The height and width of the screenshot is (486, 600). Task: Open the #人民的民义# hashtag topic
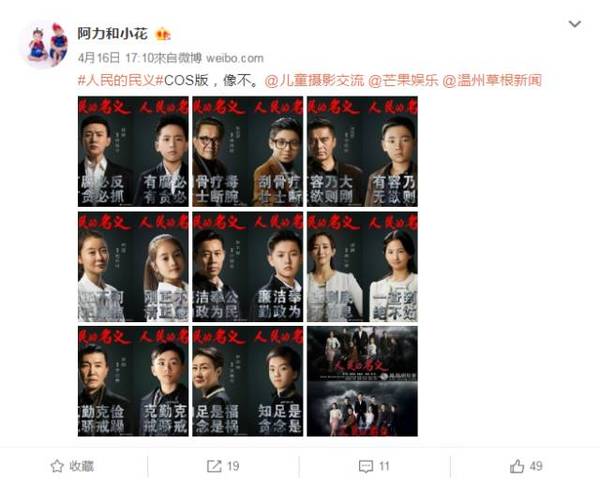pyautogui.click(x=121, y=81)
